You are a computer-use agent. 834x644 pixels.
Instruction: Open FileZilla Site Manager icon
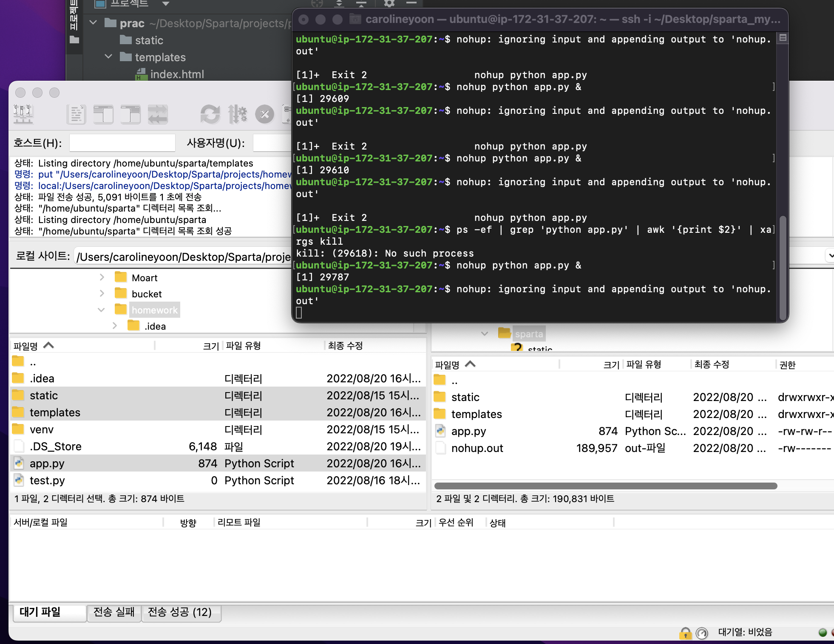pos(23,114)
